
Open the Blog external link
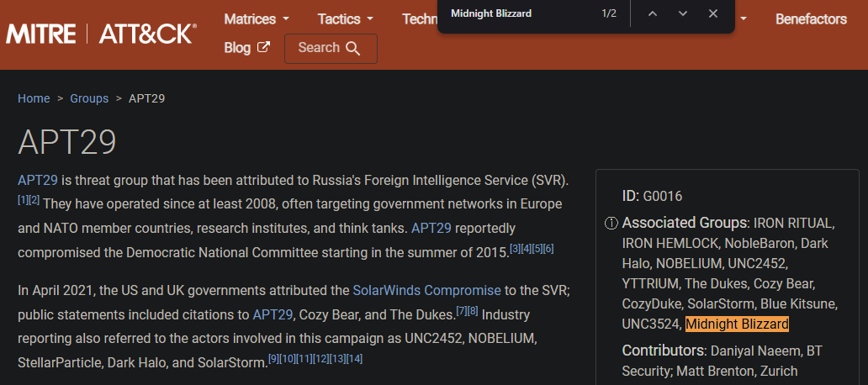point(247,48)
